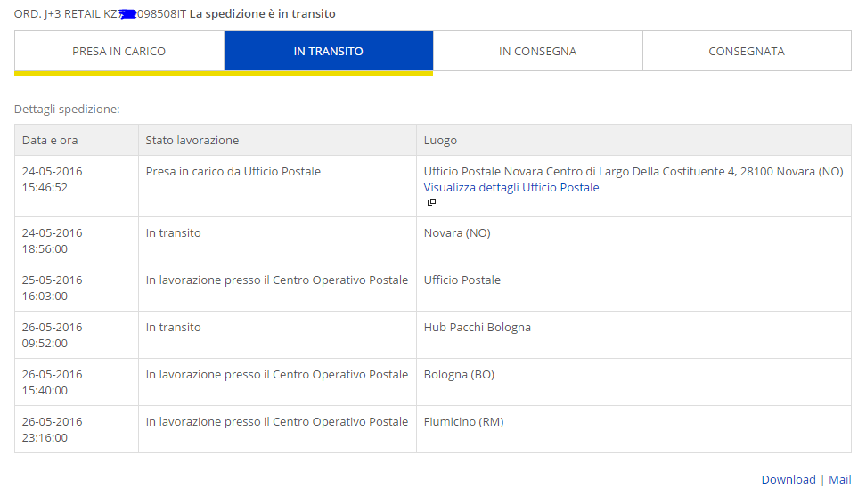Click the 24-05-2016 15:46:52 timestamp cell

tap(52, 180)
